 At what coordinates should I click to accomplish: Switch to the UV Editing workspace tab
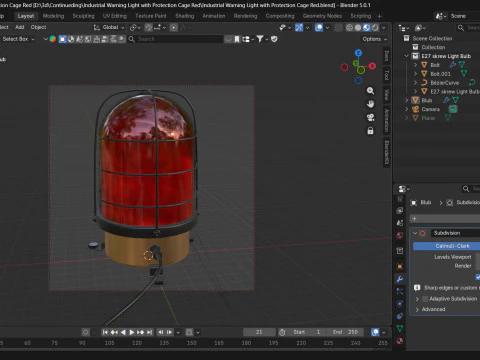(x=115, y=16)
